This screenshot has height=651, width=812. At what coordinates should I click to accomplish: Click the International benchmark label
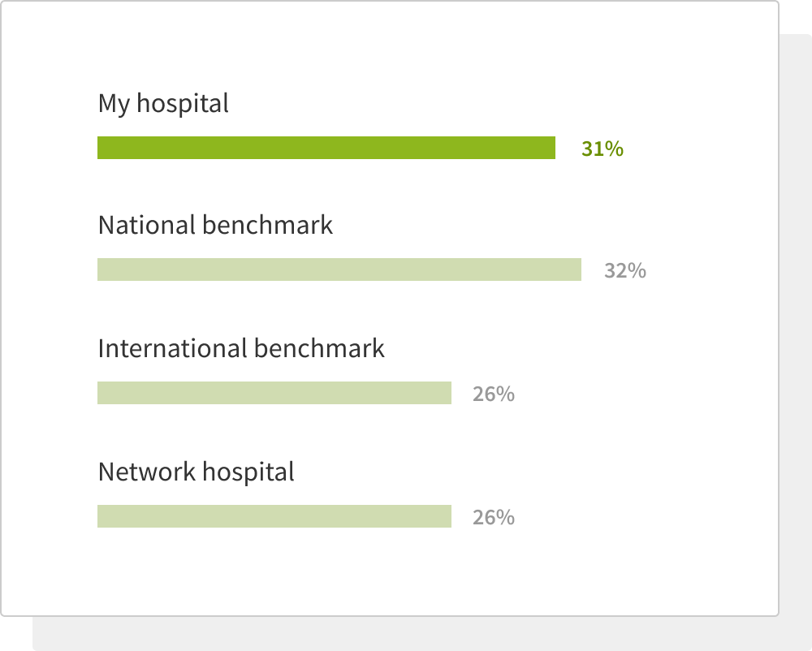(x=241, y=348)
